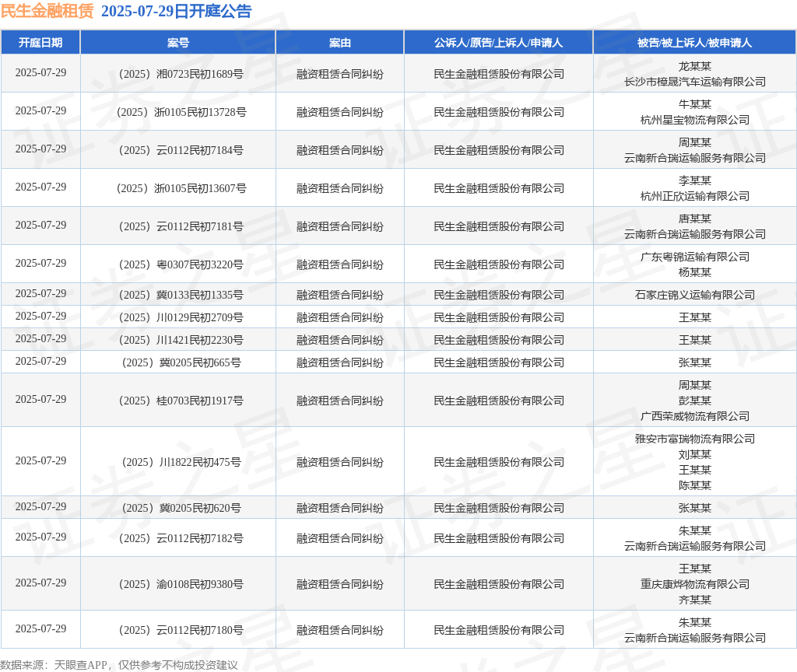This screenshot has width=797, height=672.
Task: Click case number 川1822民初475号
Action: (x=181, y=462)
